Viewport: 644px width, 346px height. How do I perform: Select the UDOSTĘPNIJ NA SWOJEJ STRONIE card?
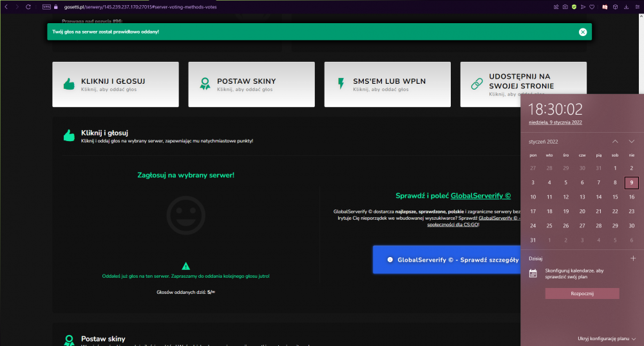[x=523, y=84]
